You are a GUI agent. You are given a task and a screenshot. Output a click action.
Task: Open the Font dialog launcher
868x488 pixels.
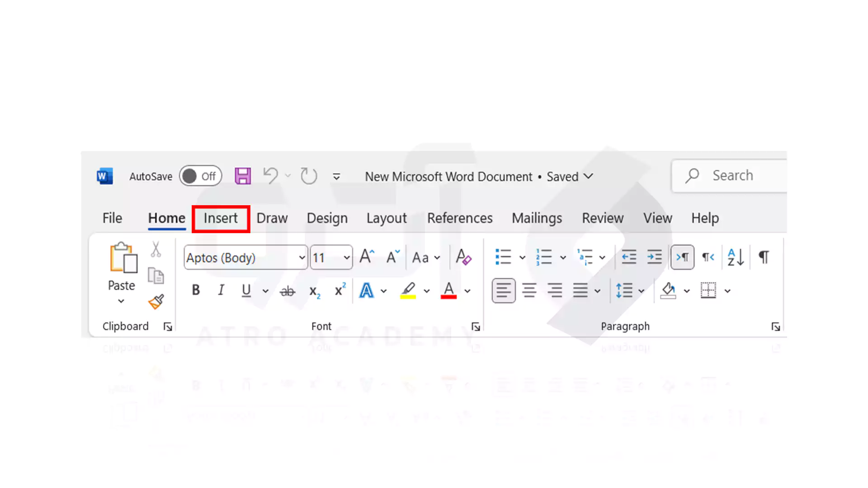tap(476, 327)
